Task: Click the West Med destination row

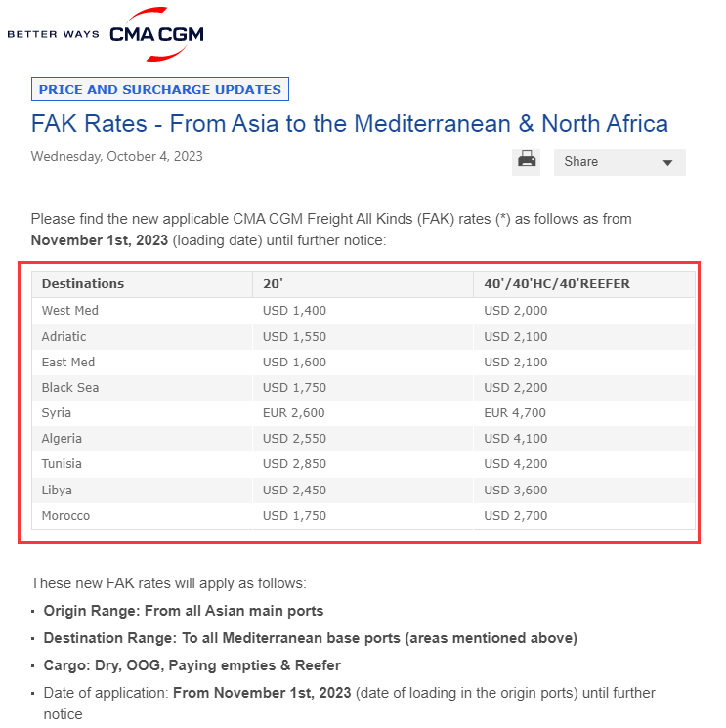Action: pos(363,311)
